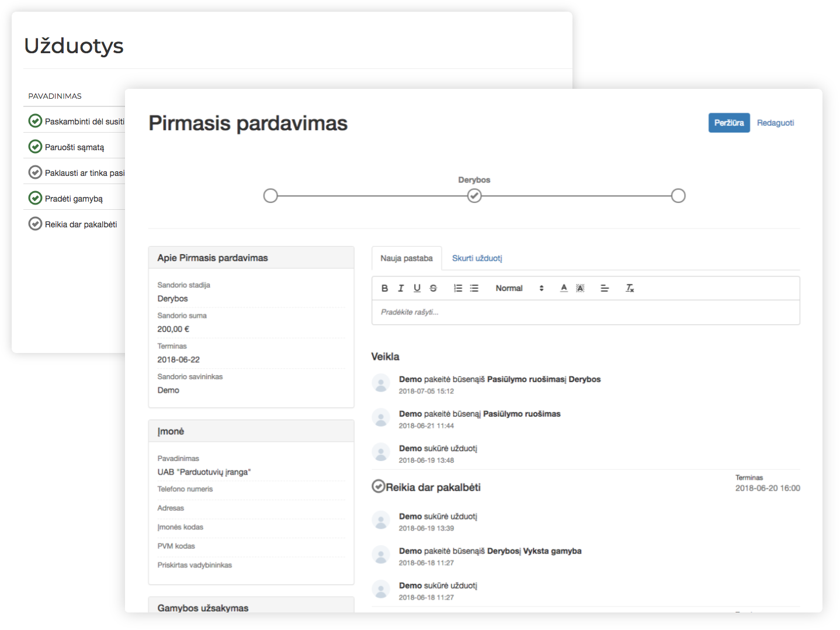The image size is (840, 630).
Task: Click the Peržiūra button
Action: point(729,123)
